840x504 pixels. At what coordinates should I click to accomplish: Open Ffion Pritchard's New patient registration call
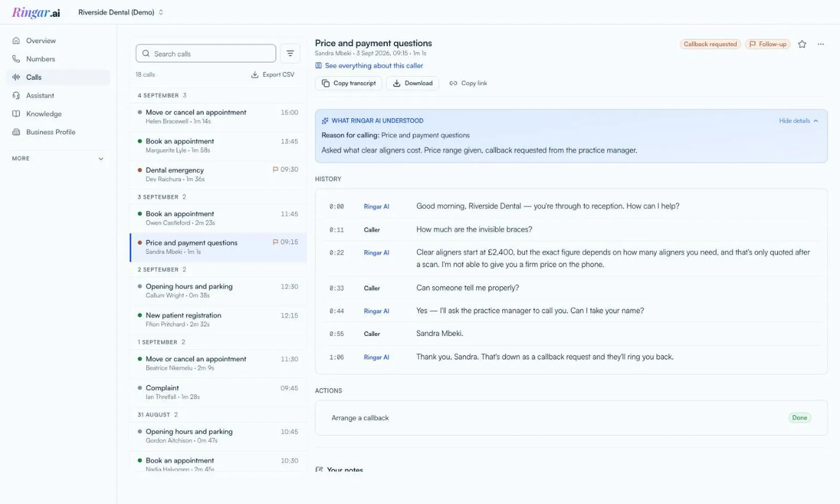pyautogui.click(x=218, y=319)
